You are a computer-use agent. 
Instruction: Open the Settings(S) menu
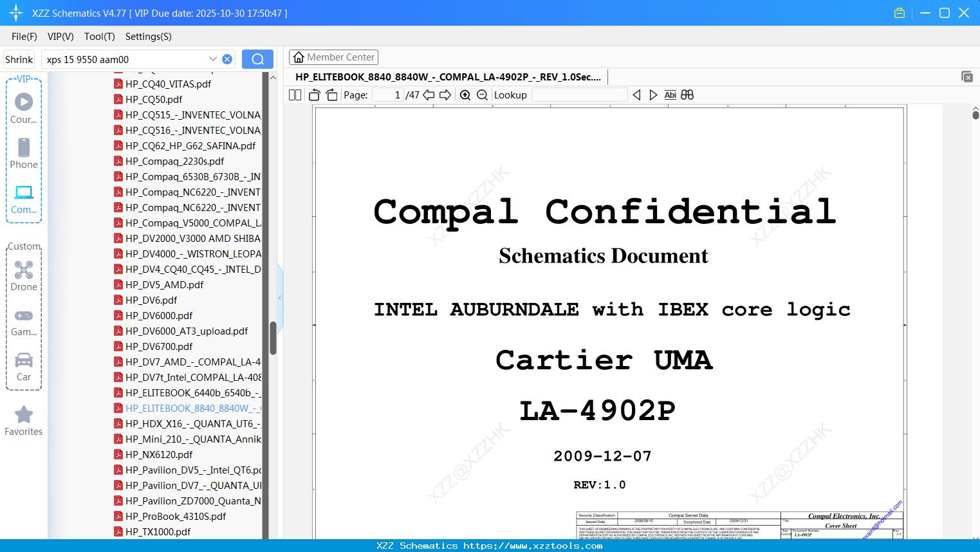point(148,37)
